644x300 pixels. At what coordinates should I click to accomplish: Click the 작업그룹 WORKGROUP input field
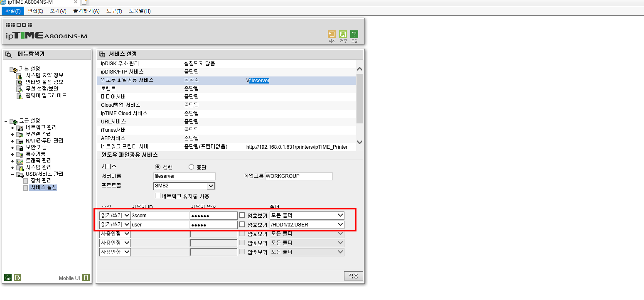(299, 176)
